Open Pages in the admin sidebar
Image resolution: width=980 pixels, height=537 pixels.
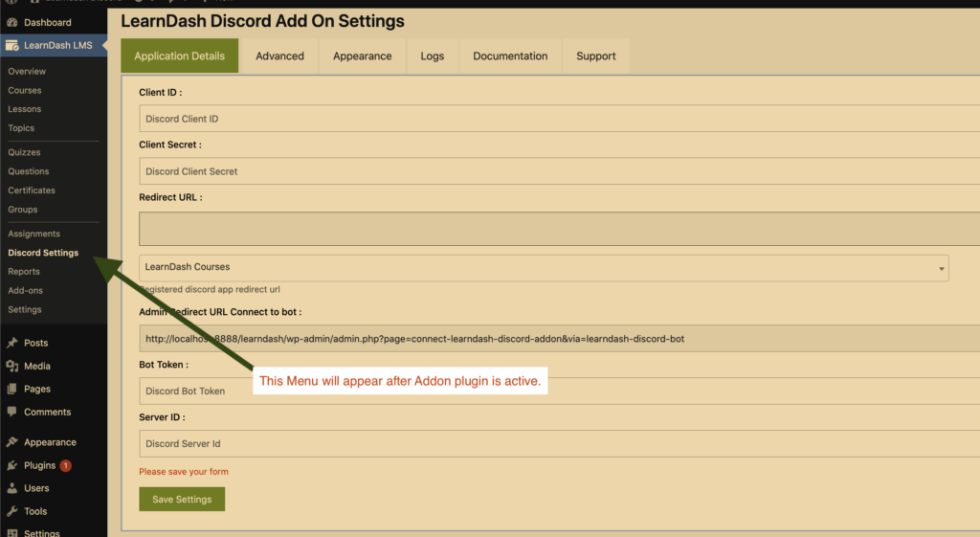pos(37,389)
